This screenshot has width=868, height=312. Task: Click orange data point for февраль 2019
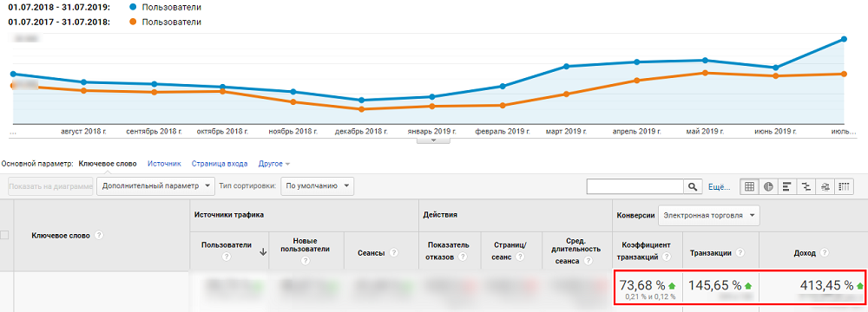pyautogui.click(x=503, y=105)
